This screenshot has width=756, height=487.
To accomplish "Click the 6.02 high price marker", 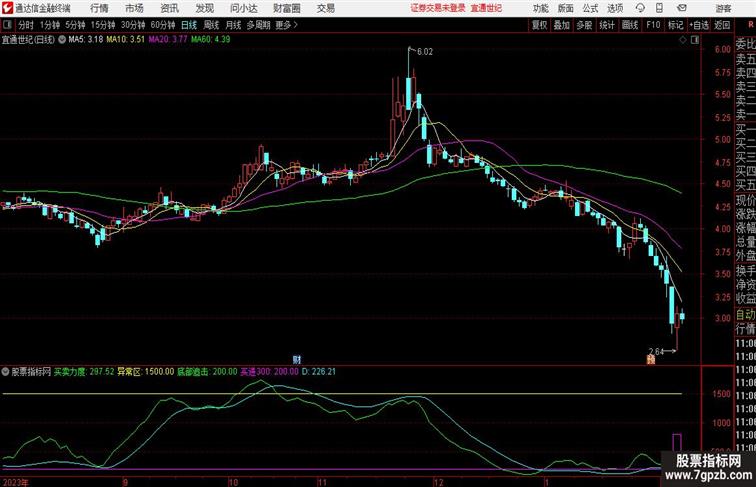I will pyautogui.click(x=425, y=52).
